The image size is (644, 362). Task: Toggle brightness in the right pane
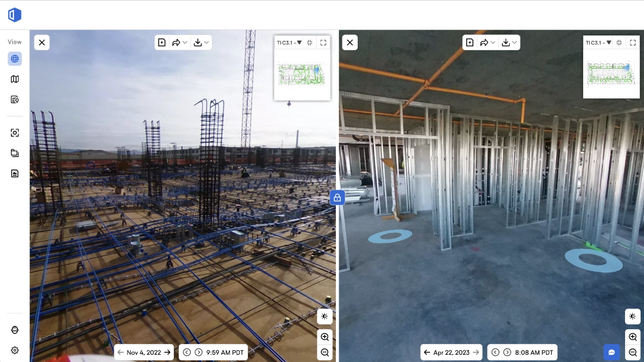pyautogui.click(x=633, y=317)
